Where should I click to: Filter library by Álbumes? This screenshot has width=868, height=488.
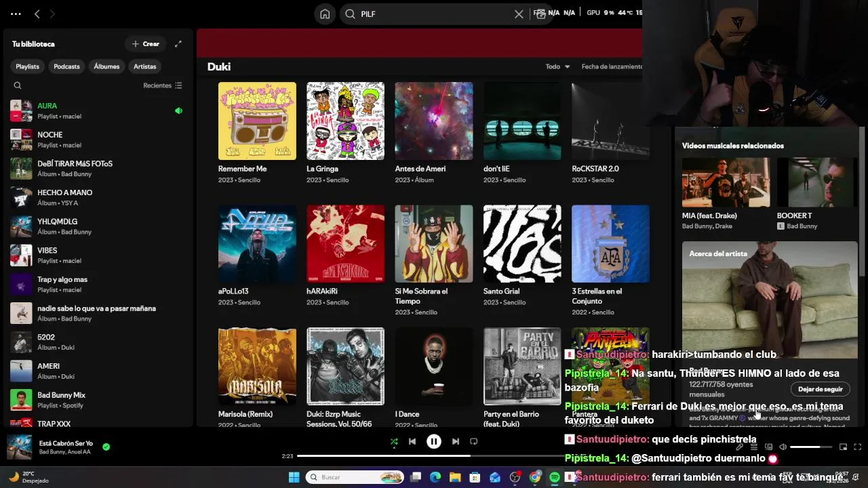click(106, 66)
